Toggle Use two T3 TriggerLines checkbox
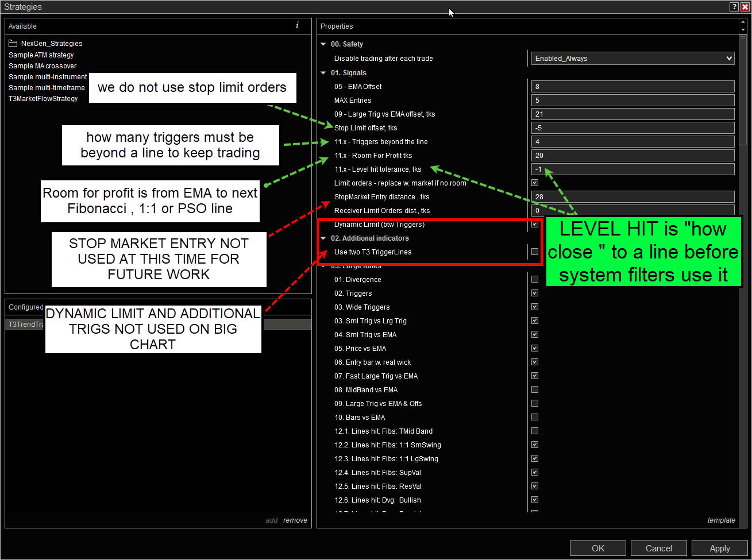Screen dimensions: 752x560 [x=535, y=252]
